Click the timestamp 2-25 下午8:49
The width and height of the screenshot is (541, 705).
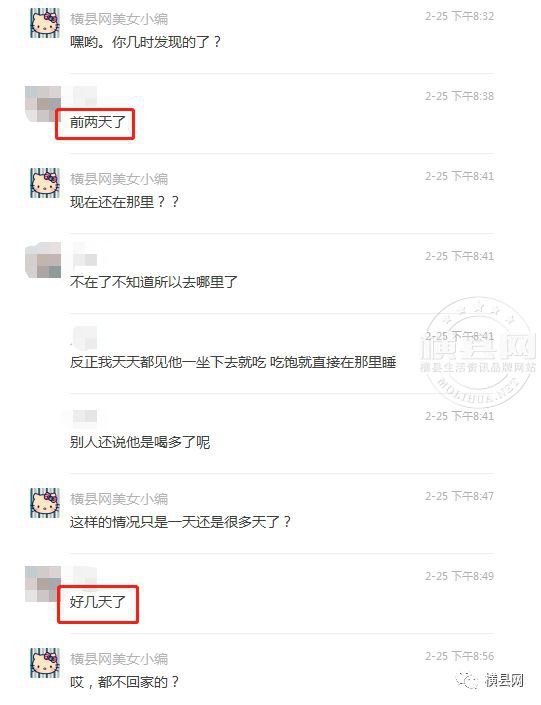(460, 576)
